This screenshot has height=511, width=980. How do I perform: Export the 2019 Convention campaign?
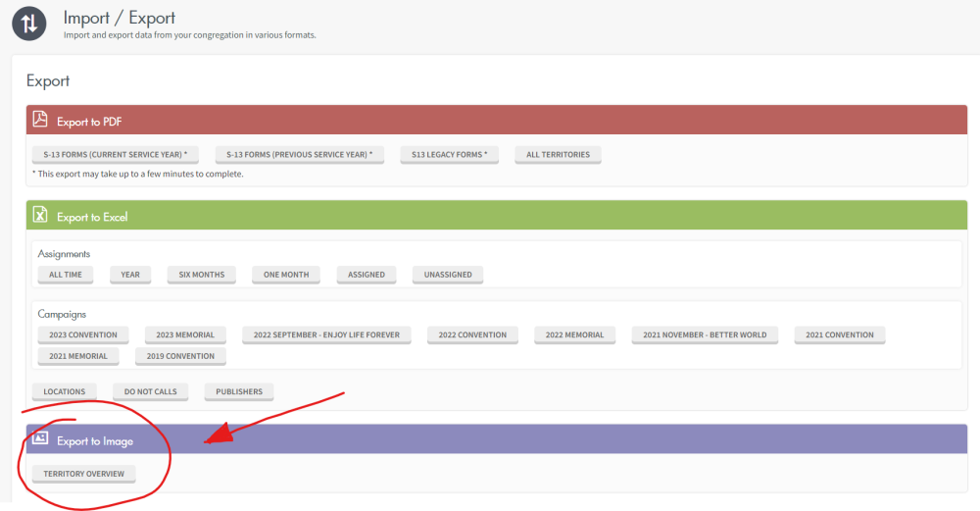pyautogui.click(x=180, y=357)
